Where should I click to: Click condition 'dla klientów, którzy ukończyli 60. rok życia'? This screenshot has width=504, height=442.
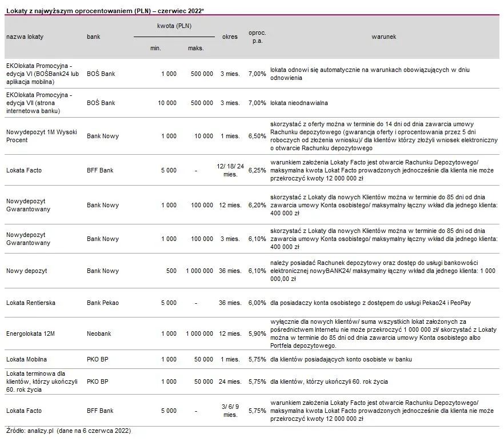point(329,381)
